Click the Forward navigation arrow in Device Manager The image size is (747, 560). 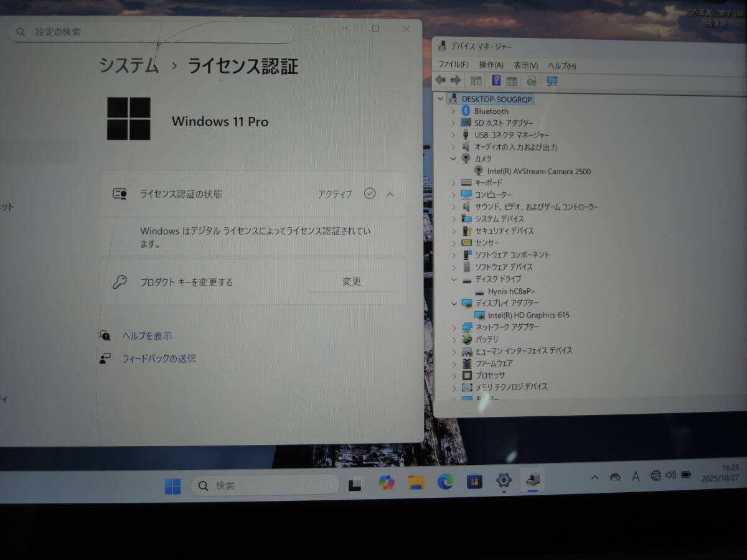coord(456,80)
